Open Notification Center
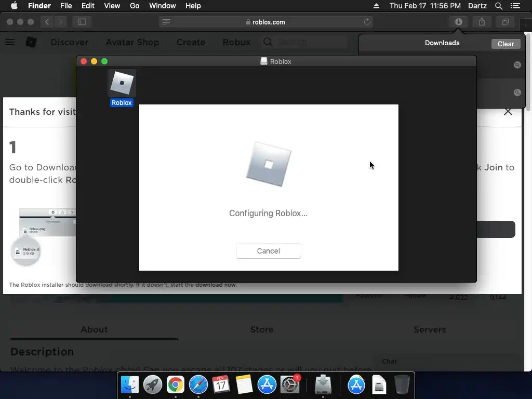The width and height of the screenshot is (532, 399). click(x=515, y=6)
